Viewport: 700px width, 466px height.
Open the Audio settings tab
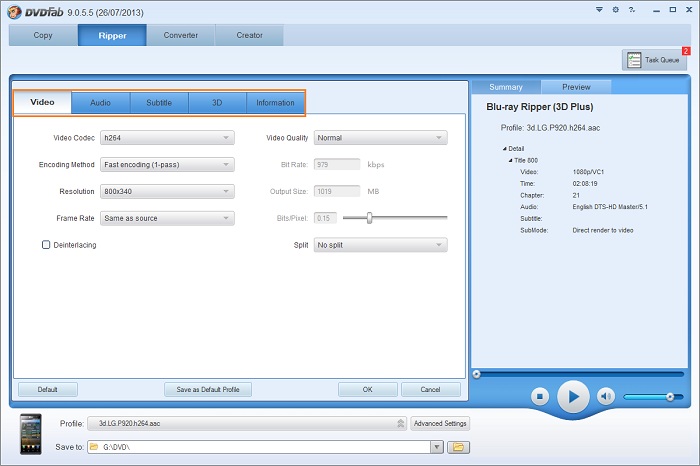[x=100, y=103]
